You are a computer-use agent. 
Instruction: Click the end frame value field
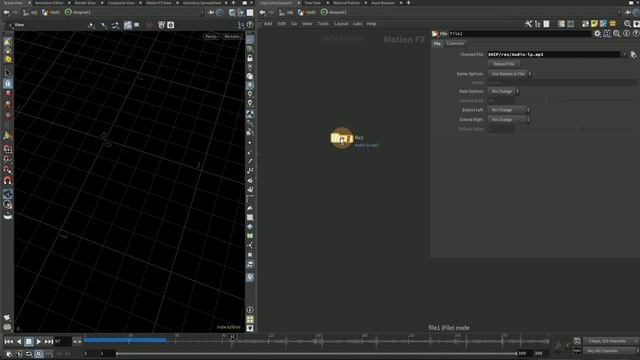tap(538, 353)
